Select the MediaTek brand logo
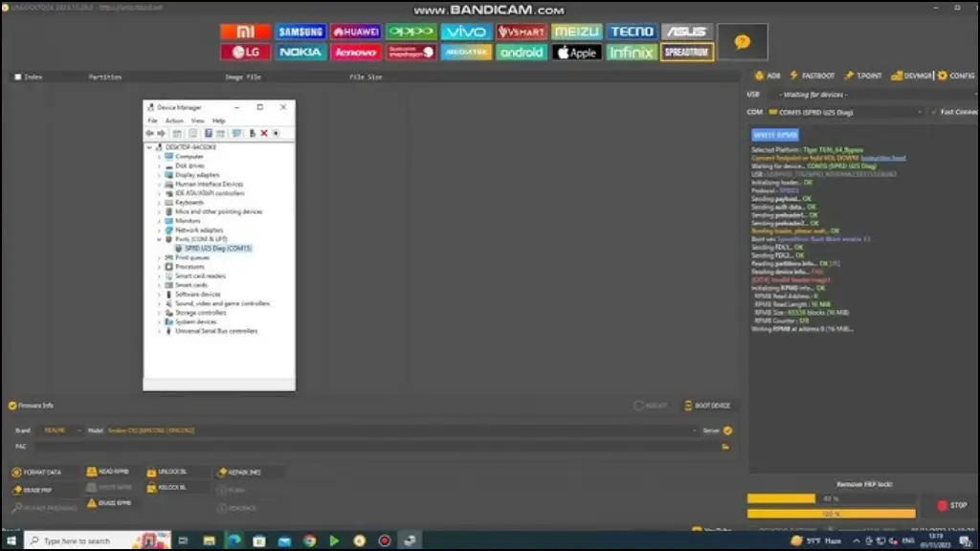Viewport: 980px width, 551px height. coord(466,52)
